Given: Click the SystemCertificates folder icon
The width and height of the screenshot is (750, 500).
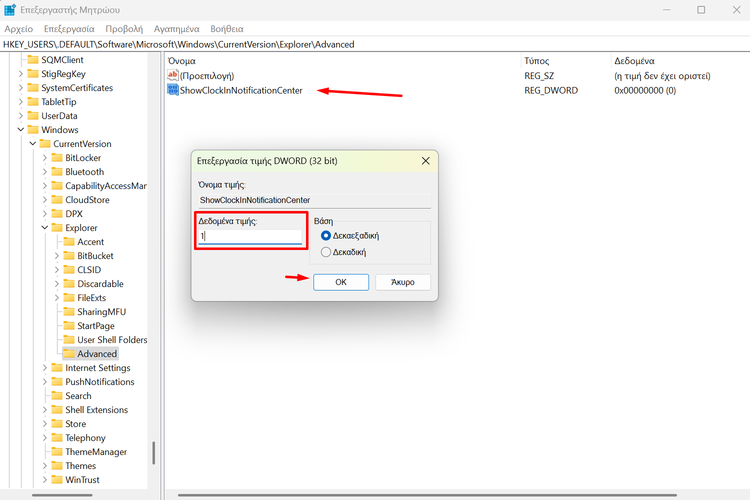Looking at the screenshot, I should (x=33, y=88).
